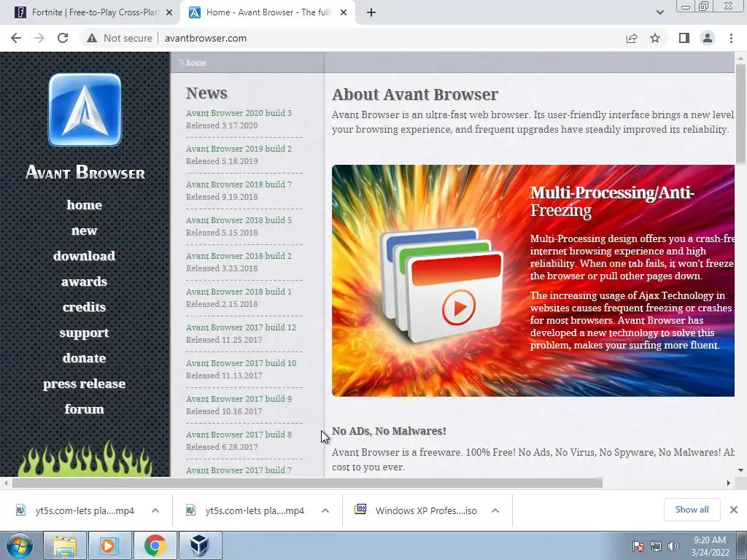This screenshot has width=747, height=560.
Task: Visit the forum link
Action: click(85, 409)
